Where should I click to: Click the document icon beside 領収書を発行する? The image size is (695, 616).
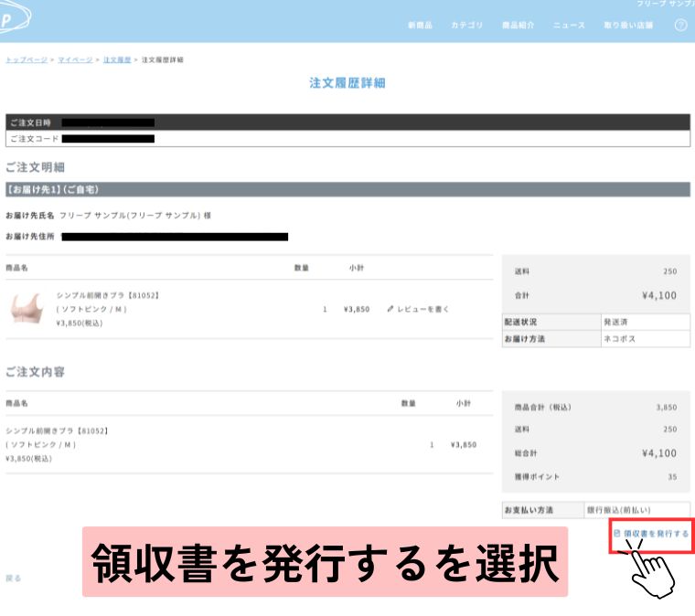[617, 533]
